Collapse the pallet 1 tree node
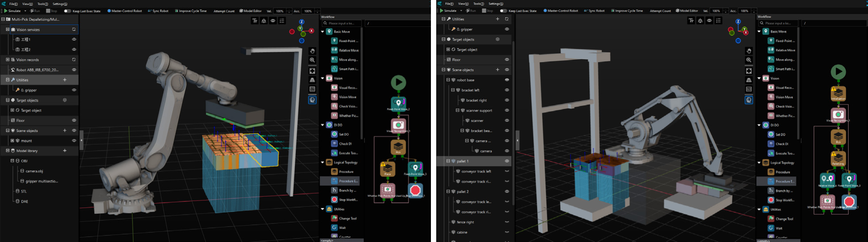Viewport: 868px width, 242px height. click(448, 161)
